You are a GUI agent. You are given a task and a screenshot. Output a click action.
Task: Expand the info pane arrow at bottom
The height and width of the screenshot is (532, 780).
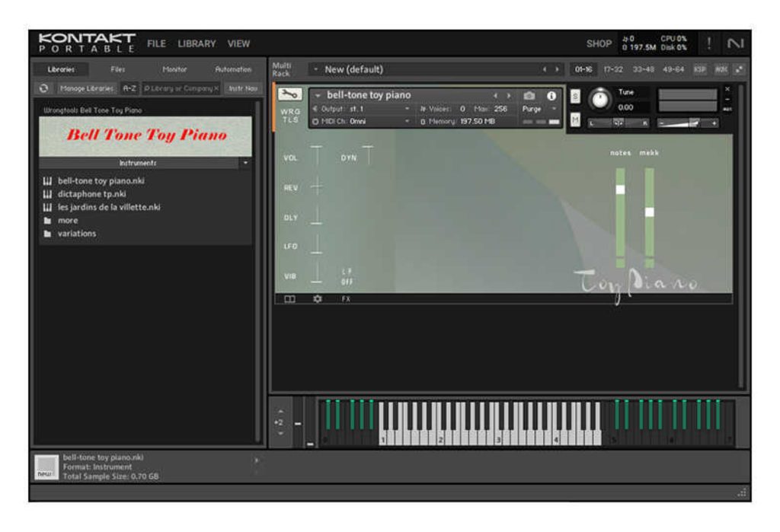click(x=257, y=460)
